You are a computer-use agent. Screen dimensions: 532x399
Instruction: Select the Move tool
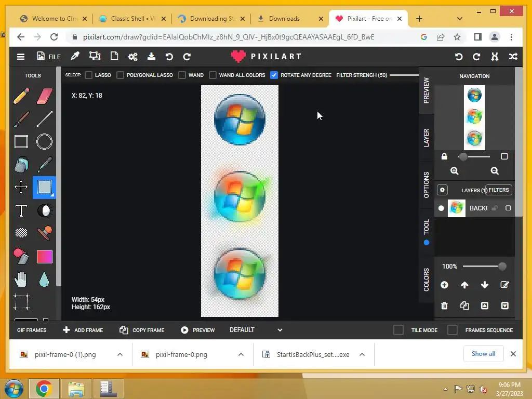(21, 187)
